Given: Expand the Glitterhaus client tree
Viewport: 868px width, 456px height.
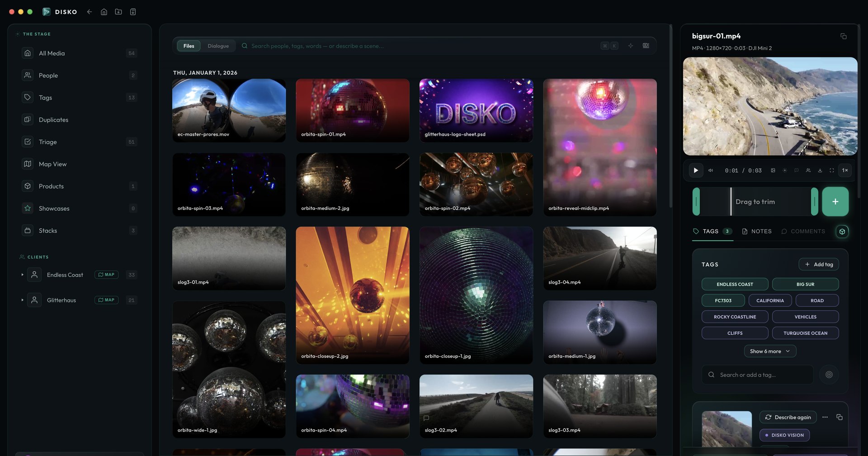Looking at the screenshot, I should click(x=22, y=300).
